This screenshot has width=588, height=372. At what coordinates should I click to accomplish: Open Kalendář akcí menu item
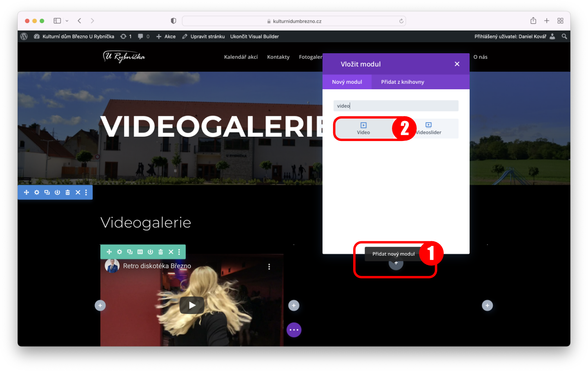[x=241, y=57]
